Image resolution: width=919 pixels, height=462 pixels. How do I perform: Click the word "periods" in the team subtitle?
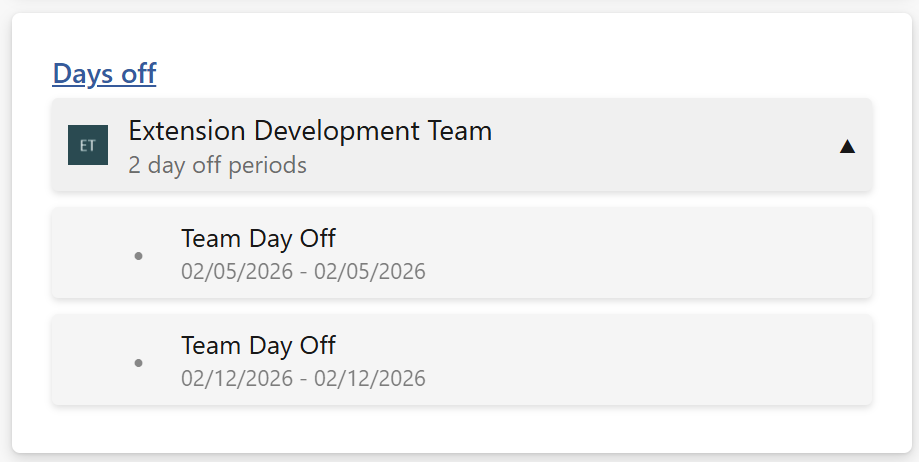(x=268, y=165)
